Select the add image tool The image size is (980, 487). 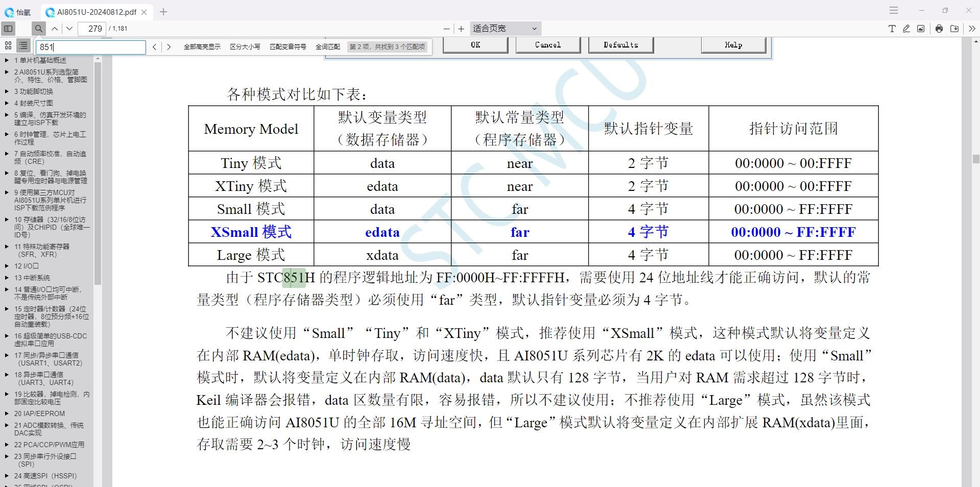[x=920, y=29]
